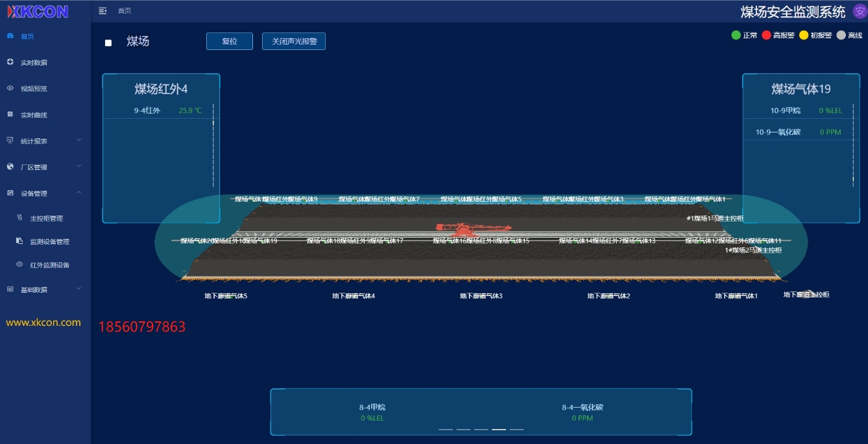Click the sidebar collapse hamburger icon
Viewport: 868px width, 444px height.
click(102, 11)
